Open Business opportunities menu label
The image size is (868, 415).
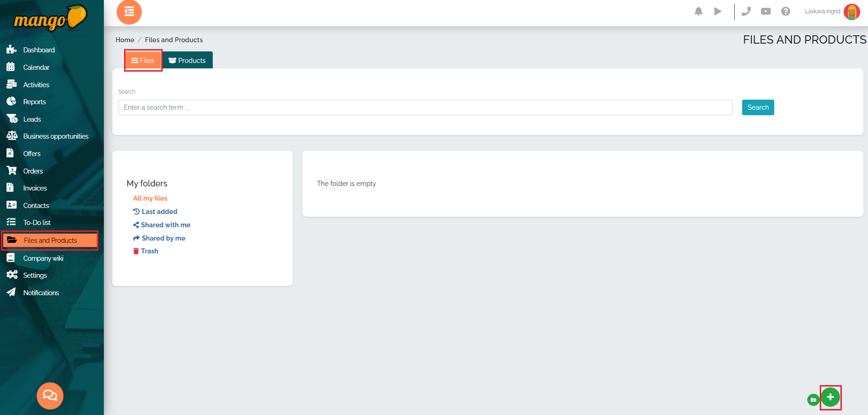[56, 136]
